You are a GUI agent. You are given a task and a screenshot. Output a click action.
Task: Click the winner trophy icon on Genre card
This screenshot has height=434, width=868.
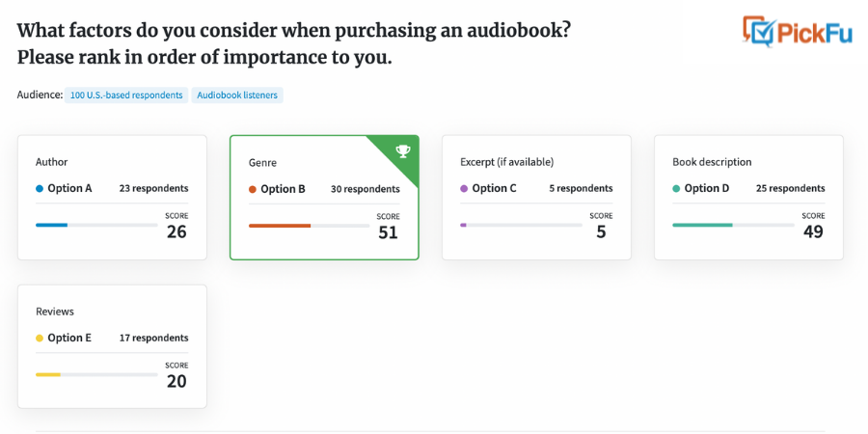coord(403,151)
